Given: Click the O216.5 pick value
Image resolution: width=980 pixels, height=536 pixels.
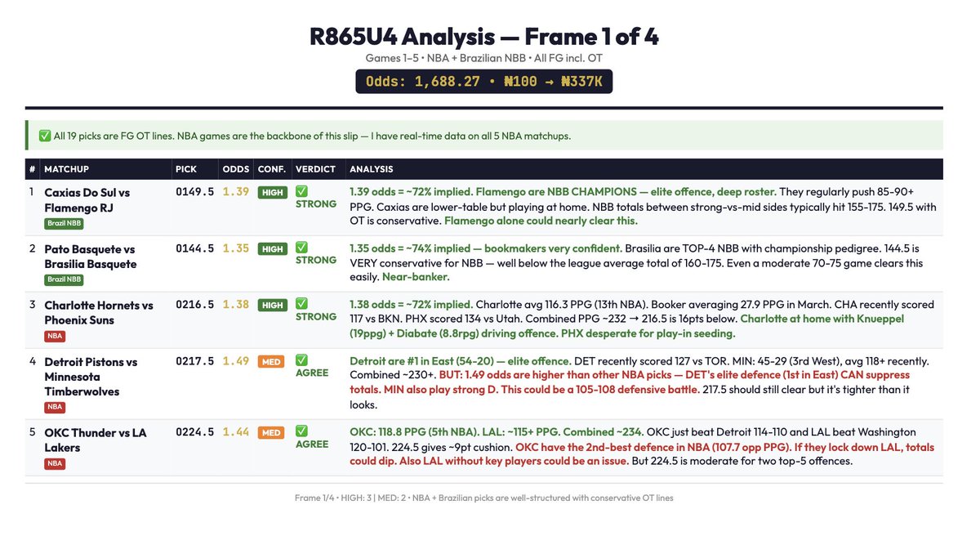Looking at the screenshot, I should coord(194,305).
